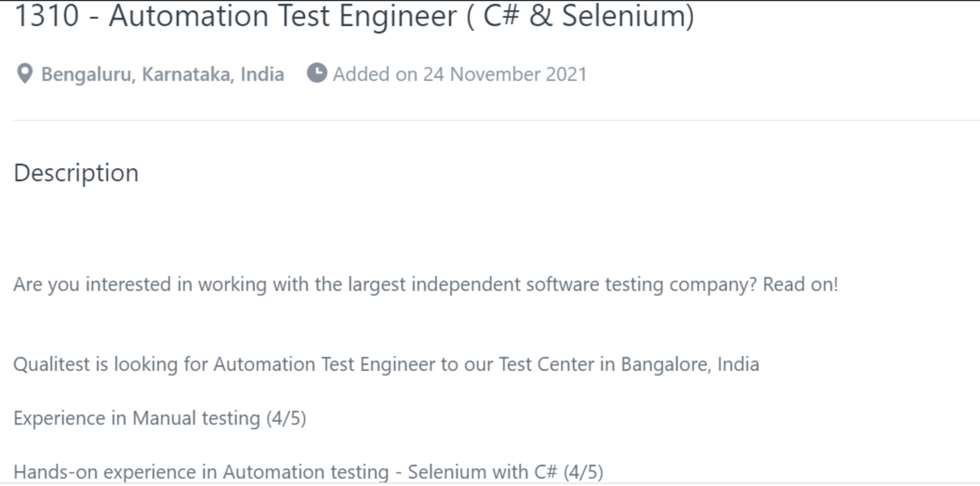Screen dimensions: 980x486
Task: Click the job number 1310 in the title
Action: 46,16
